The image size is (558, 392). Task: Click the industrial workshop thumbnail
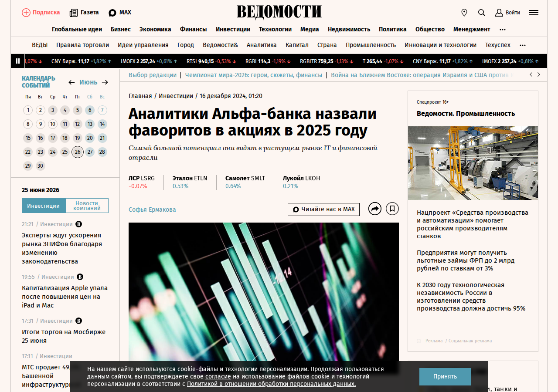pyautogui.click(x=473, y=163)
